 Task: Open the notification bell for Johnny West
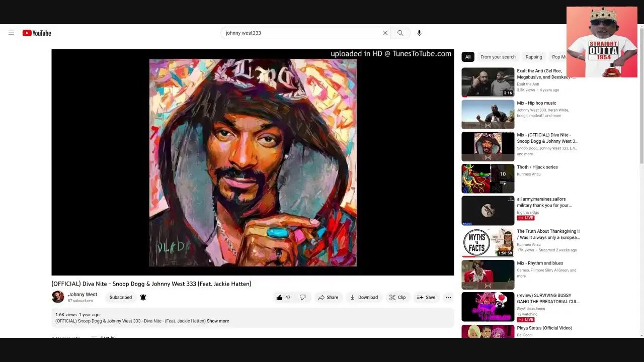click(x=143, y=297)
